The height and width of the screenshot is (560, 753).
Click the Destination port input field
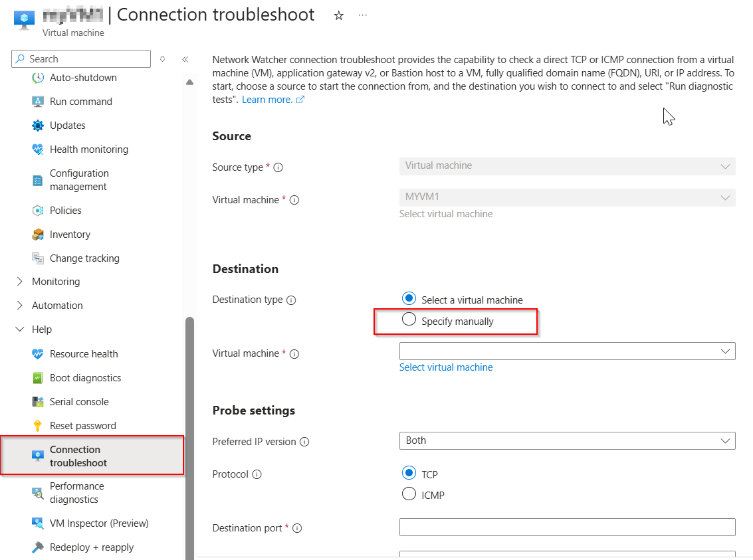pos(567,527)
